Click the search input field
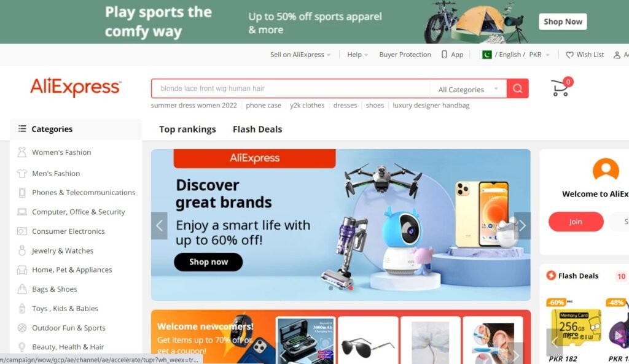The image size is (629, 364). [291, 88]
